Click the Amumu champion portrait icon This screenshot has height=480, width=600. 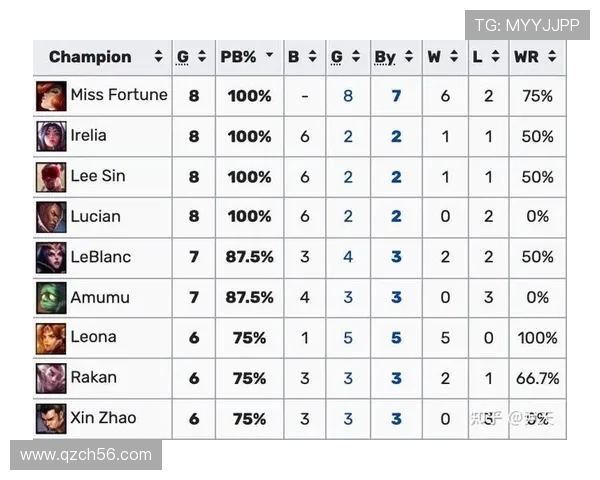click(51, 298)
